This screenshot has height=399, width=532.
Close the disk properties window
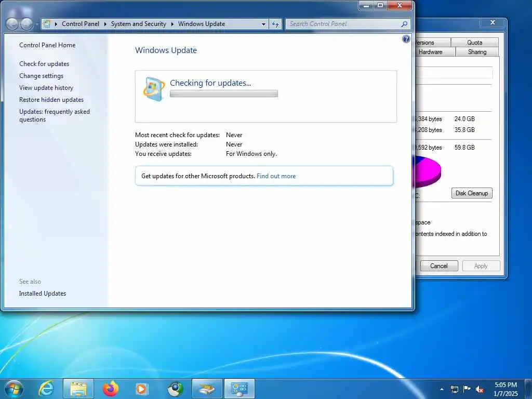pos(493,23)
